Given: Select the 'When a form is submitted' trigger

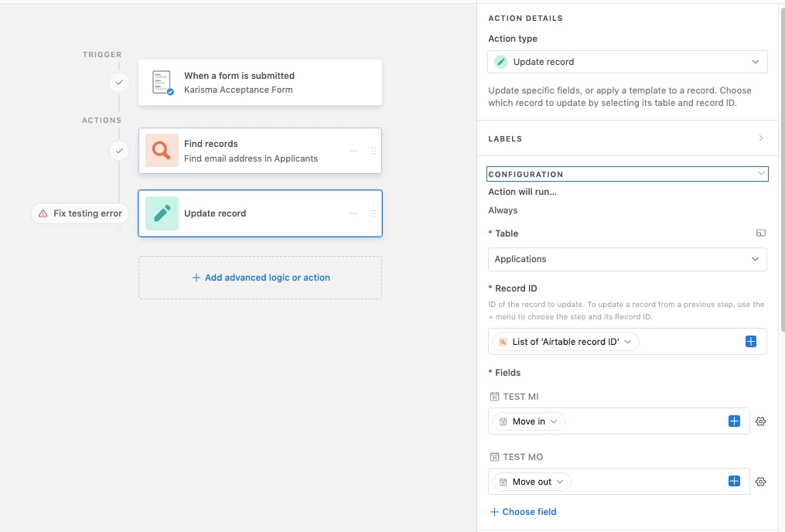Looking at the screenshot, I should pyautogui.click(x=260, y=83).
